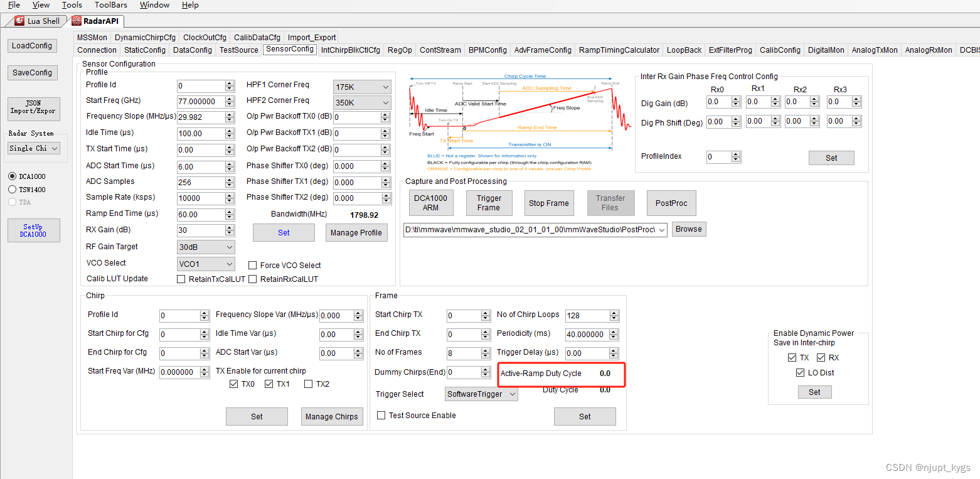This screenshot has width=980, height=479.
Task: Click the Stop Frame button
Action: (549, 203)
